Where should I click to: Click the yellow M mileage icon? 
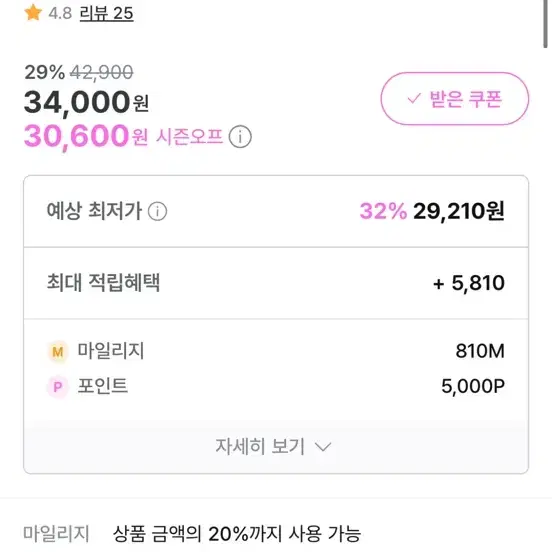coord(58,352)
